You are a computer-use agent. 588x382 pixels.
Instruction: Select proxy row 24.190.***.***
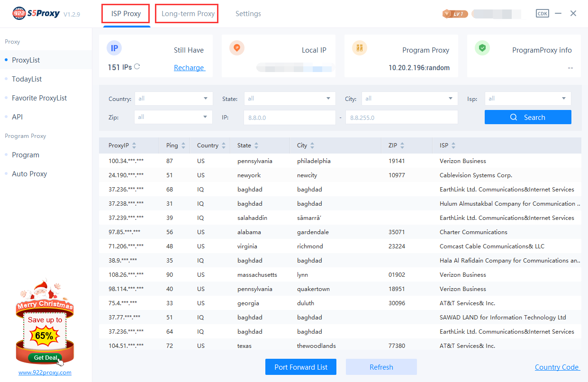pyautogui.click(x=340, y=175)
